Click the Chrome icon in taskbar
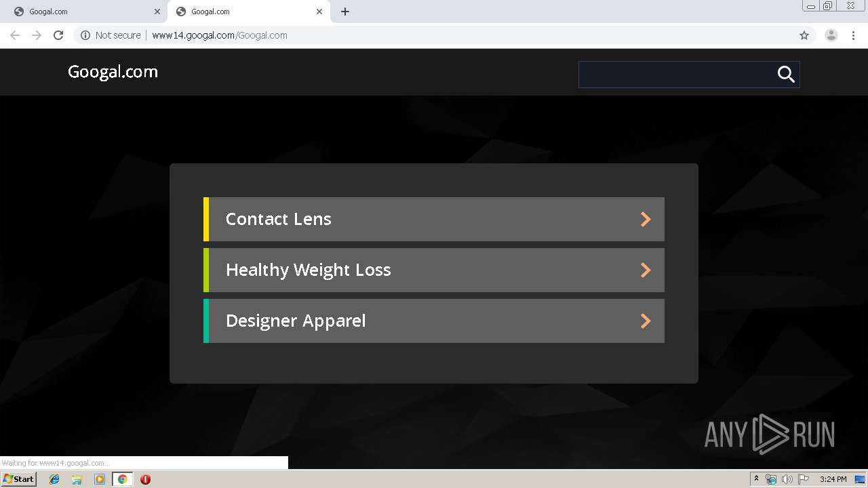Screen dimensions: 868x488 [122, 479]
